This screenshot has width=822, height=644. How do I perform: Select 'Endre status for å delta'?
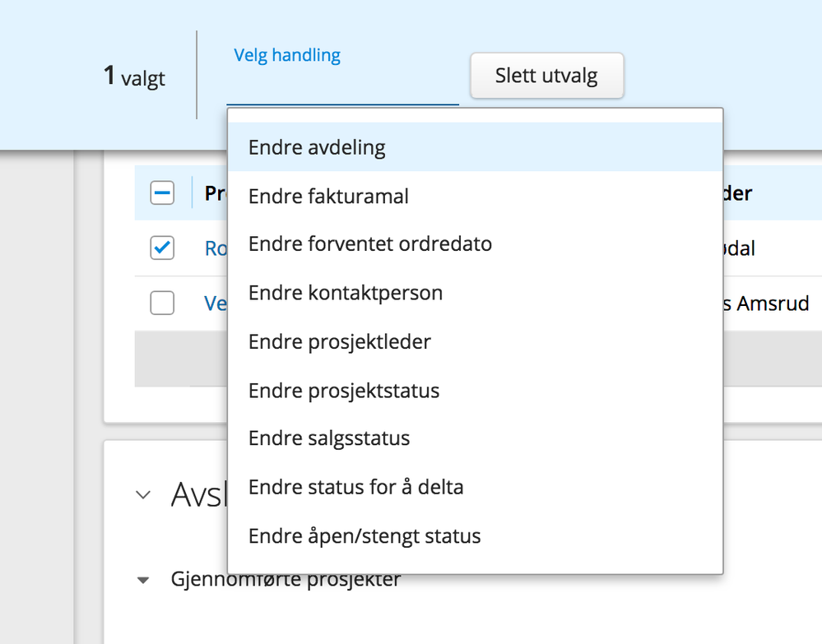click(475, 488)
